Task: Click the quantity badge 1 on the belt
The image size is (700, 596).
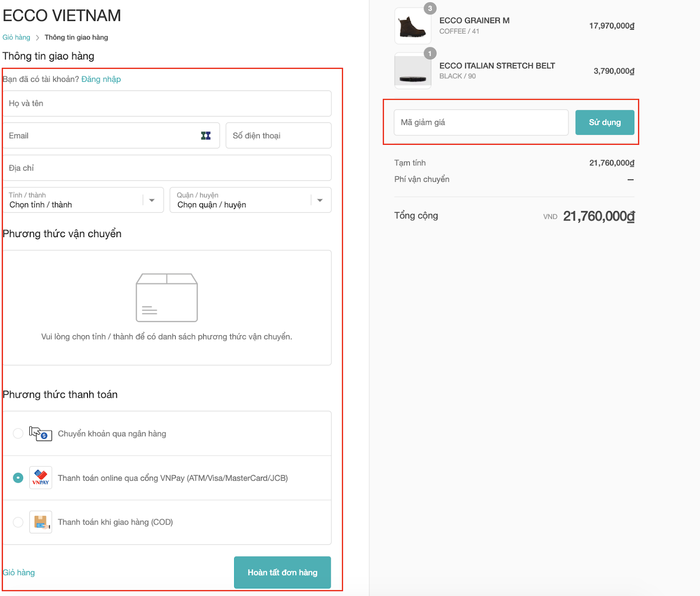Action: coord(430,53)
